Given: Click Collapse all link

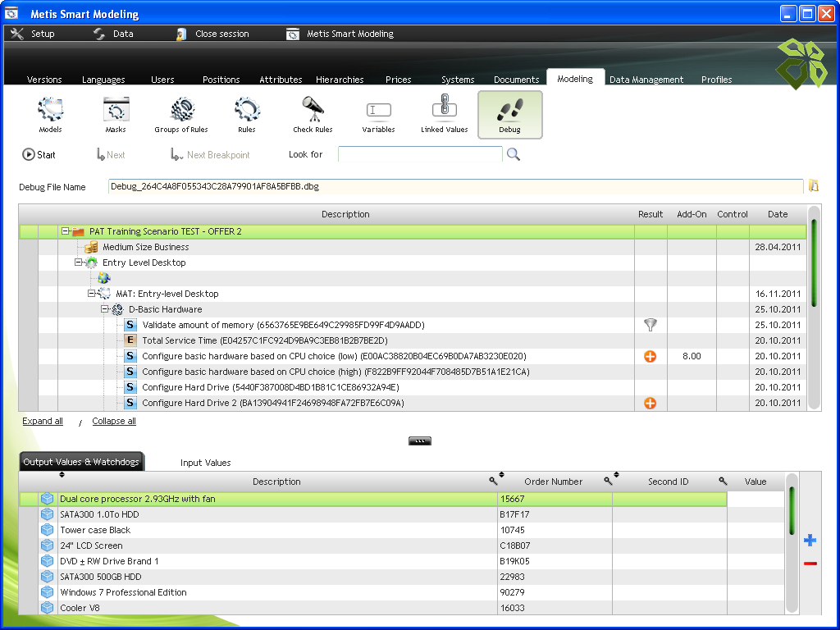Looking at the screenshot, I should pos(113,421).
